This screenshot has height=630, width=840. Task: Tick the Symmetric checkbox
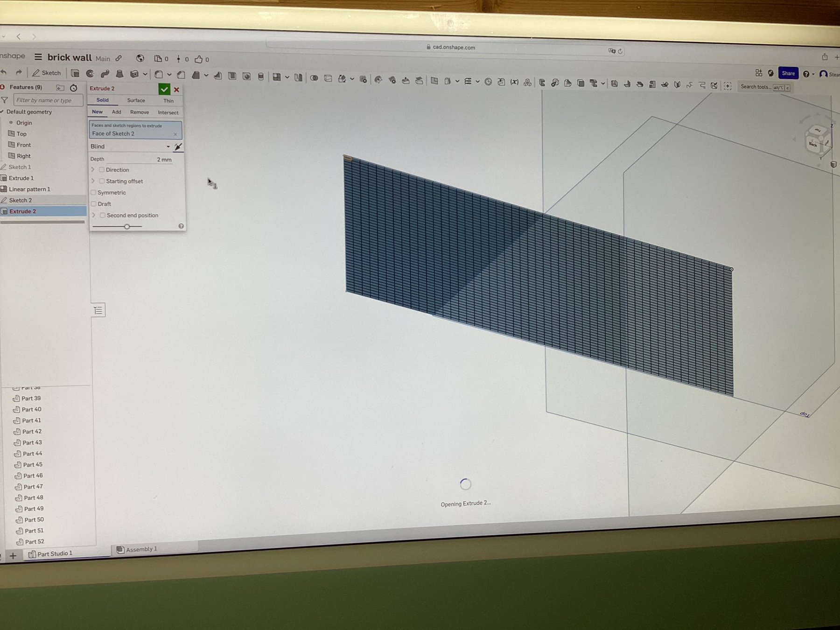[93, 192]
